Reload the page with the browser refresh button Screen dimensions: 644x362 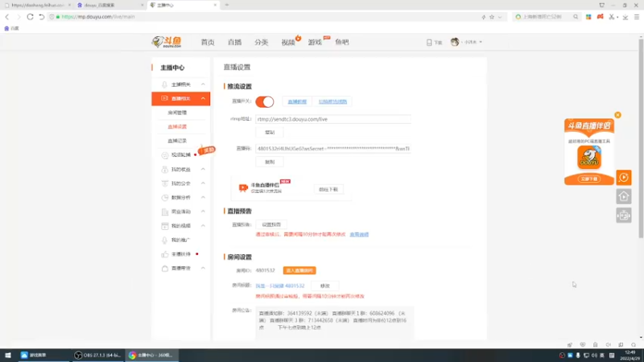click(x=30, y=17)
